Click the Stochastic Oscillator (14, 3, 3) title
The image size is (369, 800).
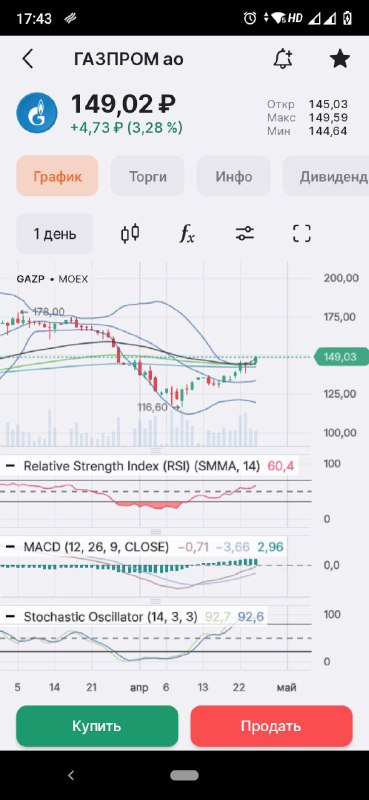tap(110, 616)
